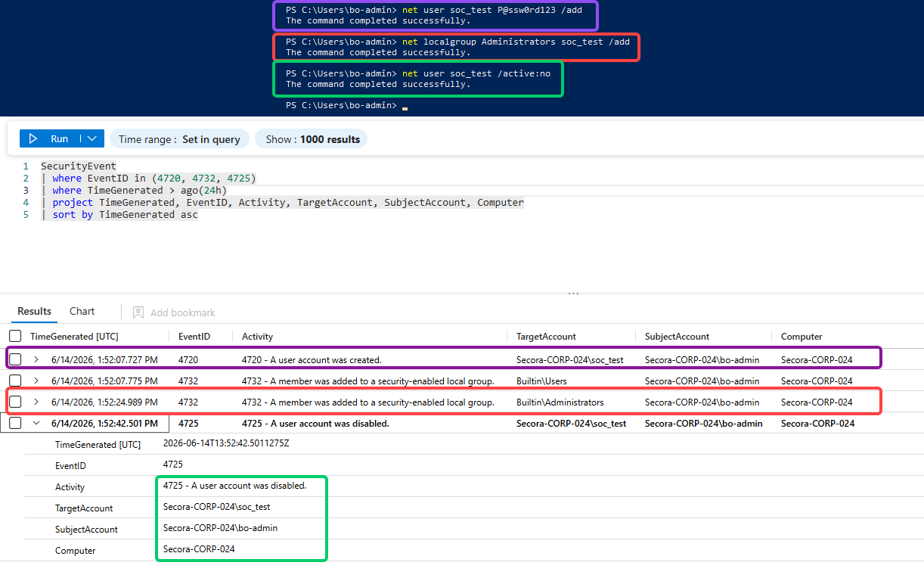This screenshot has height=581, width=924.
Task: Sort by the SubjectAccount column header
Action: pos(677,336)
